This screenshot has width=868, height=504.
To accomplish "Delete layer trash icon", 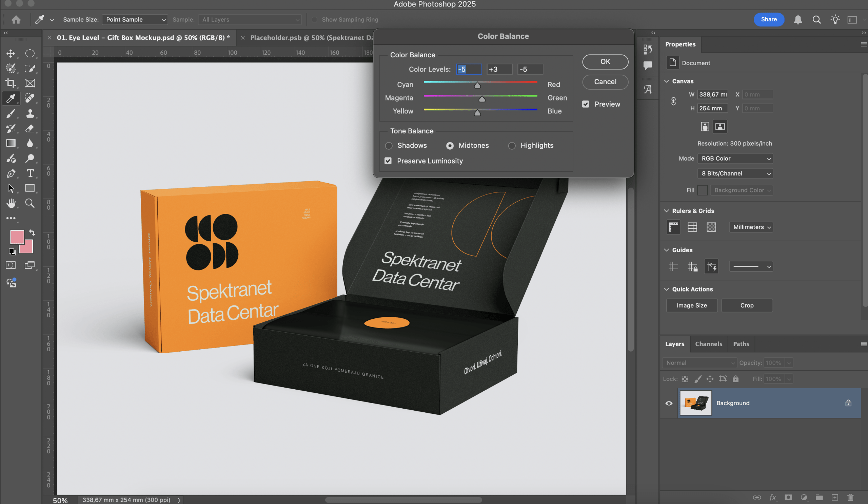I will 850,497.
